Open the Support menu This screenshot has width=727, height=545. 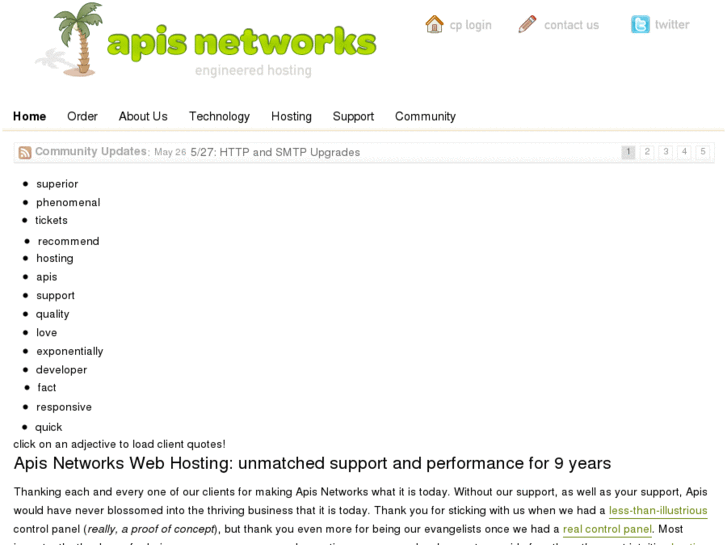[x=353, y=116]
